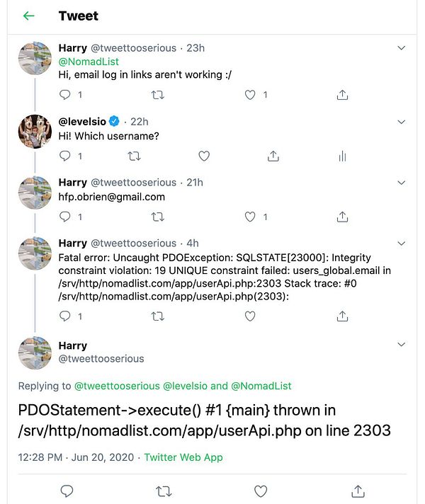The image size is (425, 504).
Task: Expand the chevron menu on @levelsio tweet
Action: point(402,122)
